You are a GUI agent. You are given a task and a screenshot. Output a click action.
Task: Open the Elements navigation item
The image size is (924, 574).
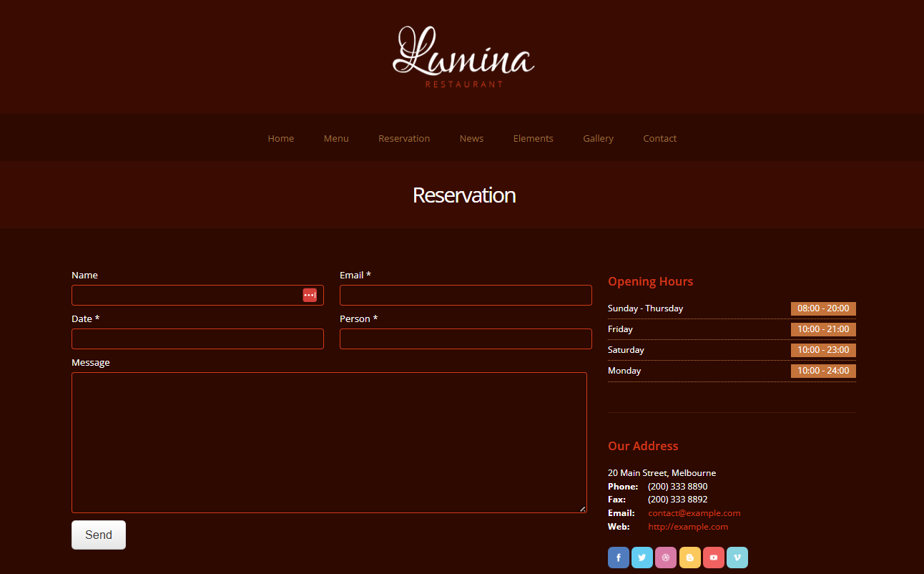(x=534, y=138)
